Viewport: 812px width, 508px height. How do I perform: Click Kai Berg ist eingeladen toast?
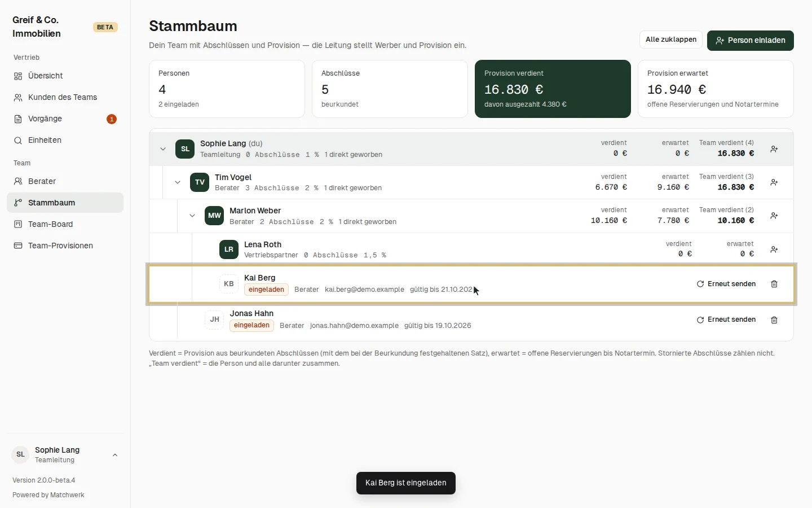[x=406, y=483]
